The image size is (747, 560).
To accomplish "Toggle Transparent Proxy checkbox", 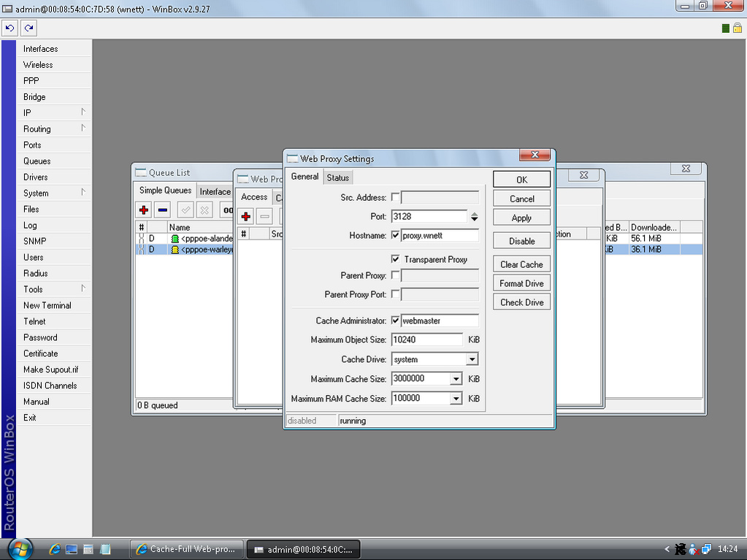I will 395,259.
